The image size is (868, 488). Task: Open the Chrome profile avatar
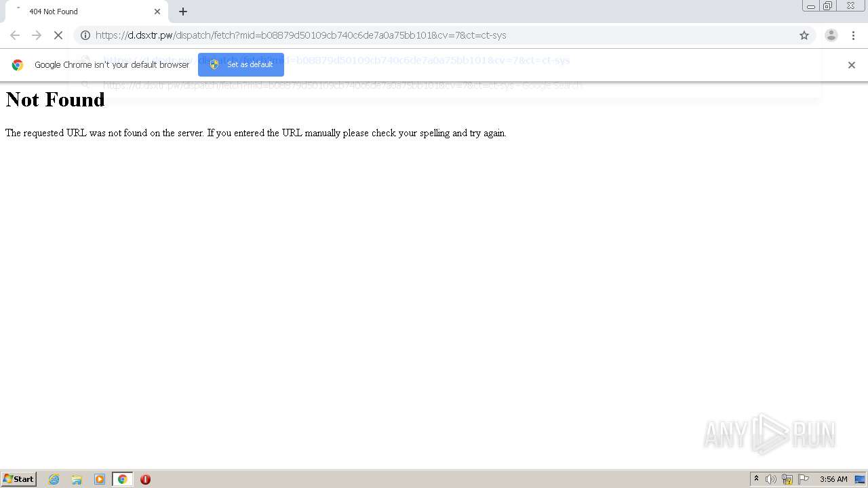831,35
